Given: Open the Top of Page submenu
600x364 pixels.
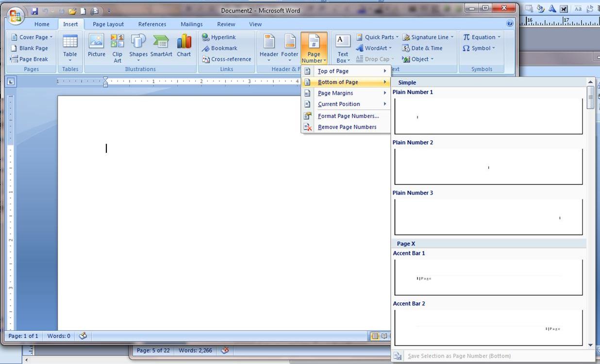Looking at the screenshot, I should (346, 71).
